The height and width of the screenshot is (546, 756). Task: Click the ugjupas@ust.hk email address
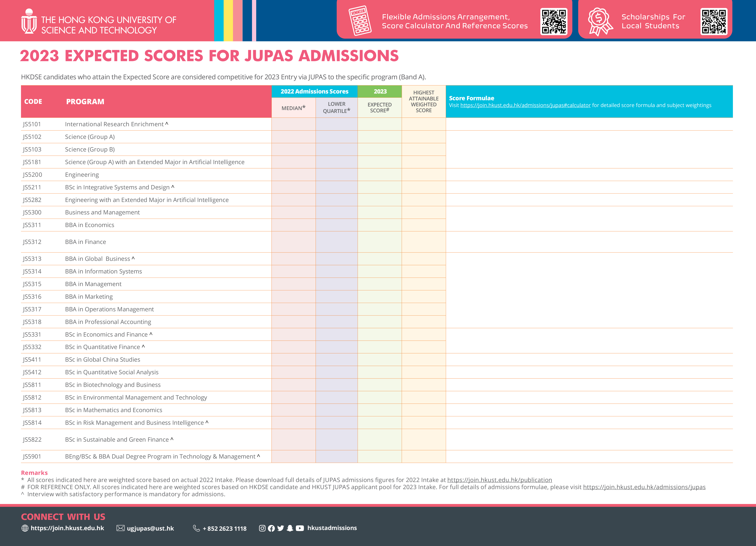click(x=150, y=528)
